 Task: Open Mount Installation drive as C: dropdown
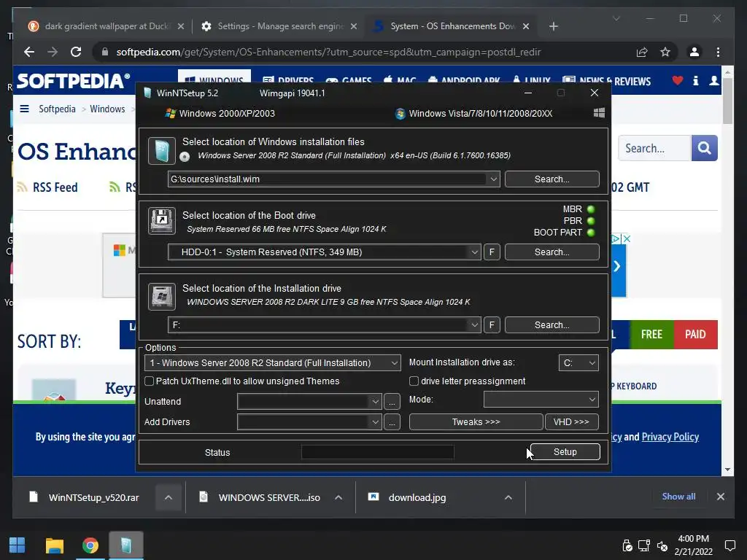pos(578,363)
